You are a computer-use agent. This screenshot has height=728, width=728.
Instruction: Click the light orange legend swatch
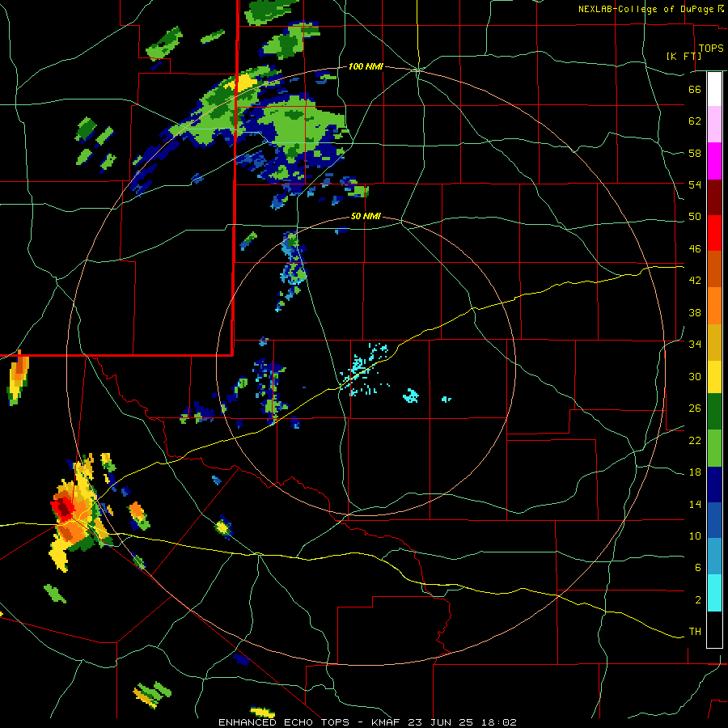pos(714,306)
